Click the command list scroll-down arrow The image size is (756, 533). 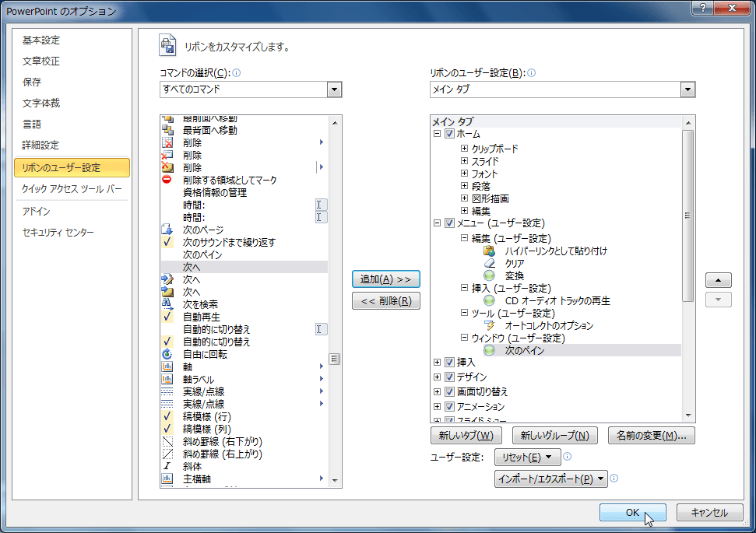pyautogui.click(x=335, y=480)
